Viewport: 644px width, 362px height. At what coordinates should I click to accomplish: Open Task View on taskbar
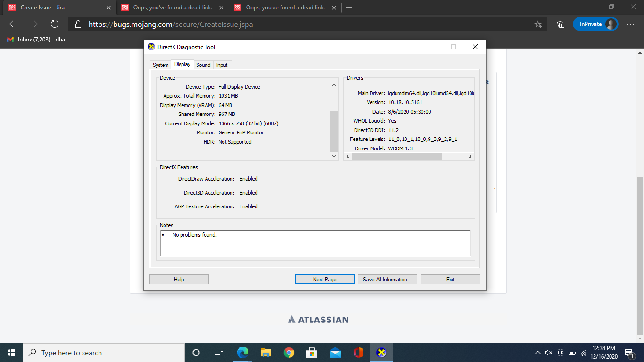(x=219, y=353)
